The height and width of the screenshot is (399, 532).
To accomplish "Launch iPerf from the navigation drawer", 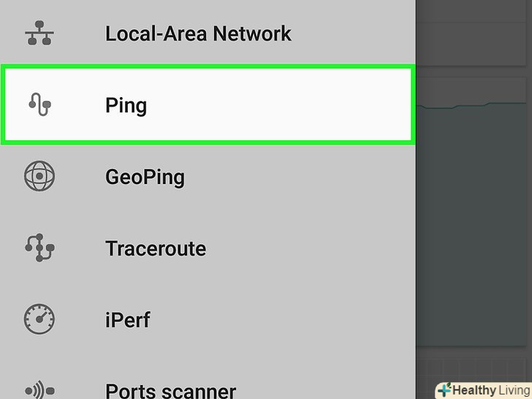I will (x=129, y=319).
